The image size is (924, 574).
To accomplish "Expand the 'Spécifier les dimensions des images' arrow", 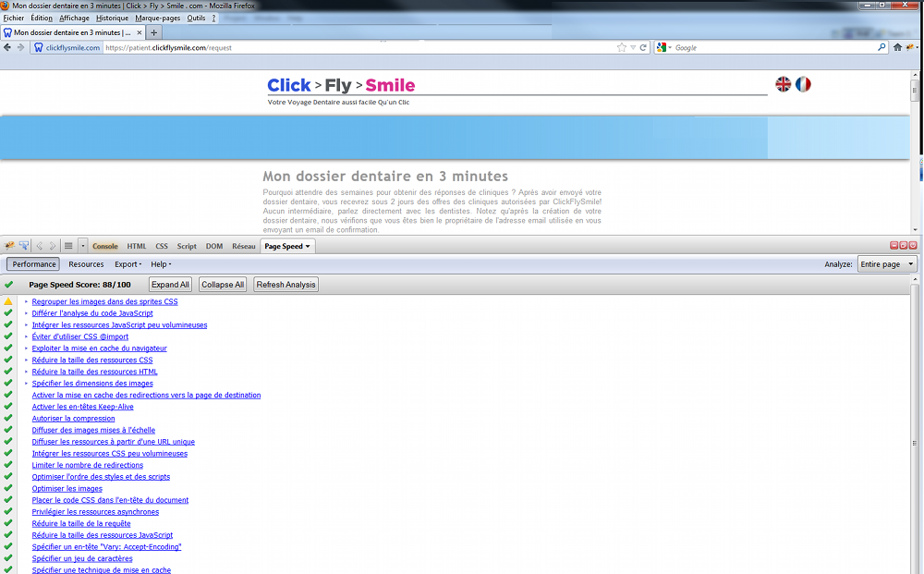I will pos(26,383).
